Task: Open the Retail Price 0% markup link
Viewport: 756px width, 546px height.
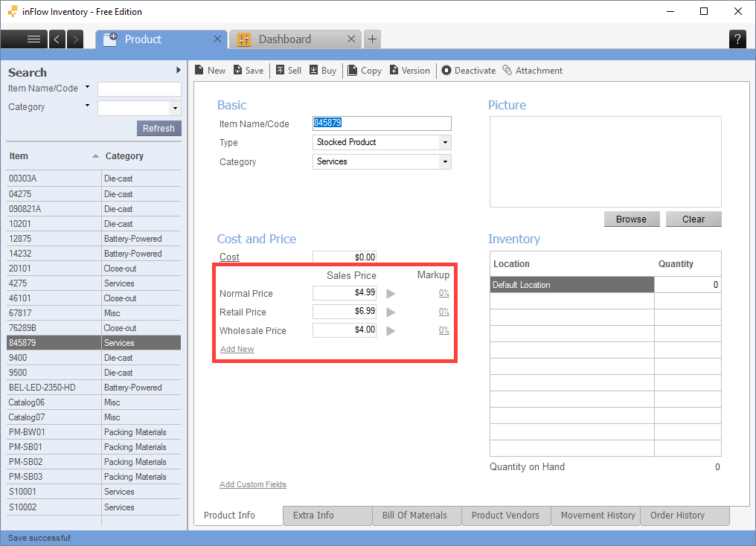Action: 444,312
